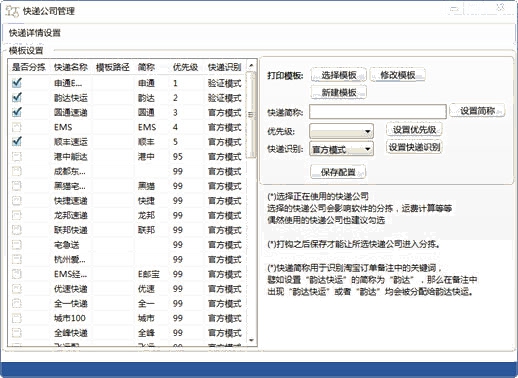Sort by 是否分拣 column header

[x=29, y=67]
